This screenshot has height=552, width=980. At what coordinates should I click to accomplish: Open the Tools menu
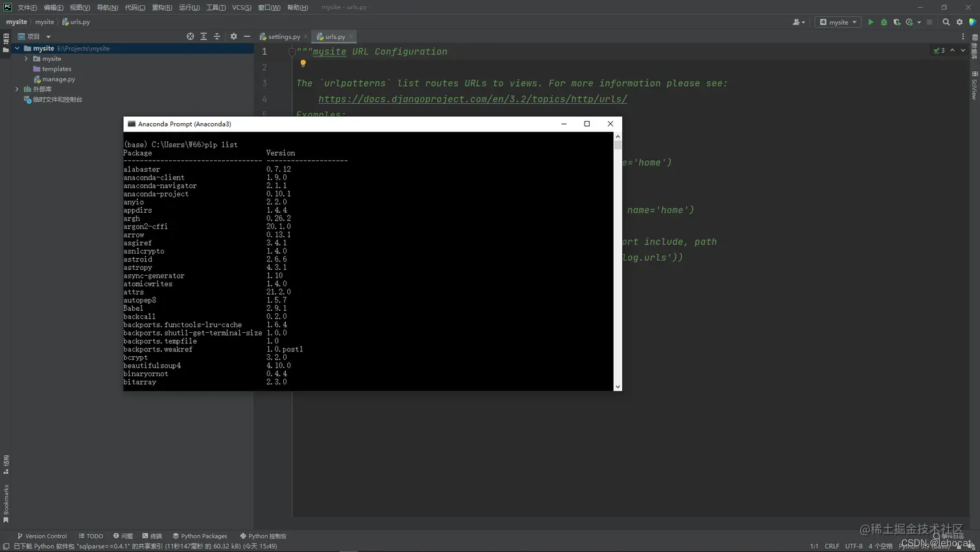[x=216, y=7]
